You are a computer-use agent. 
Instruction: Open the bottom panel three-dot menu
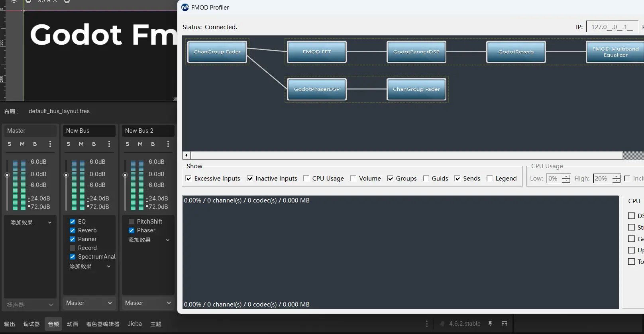(426, 324)
